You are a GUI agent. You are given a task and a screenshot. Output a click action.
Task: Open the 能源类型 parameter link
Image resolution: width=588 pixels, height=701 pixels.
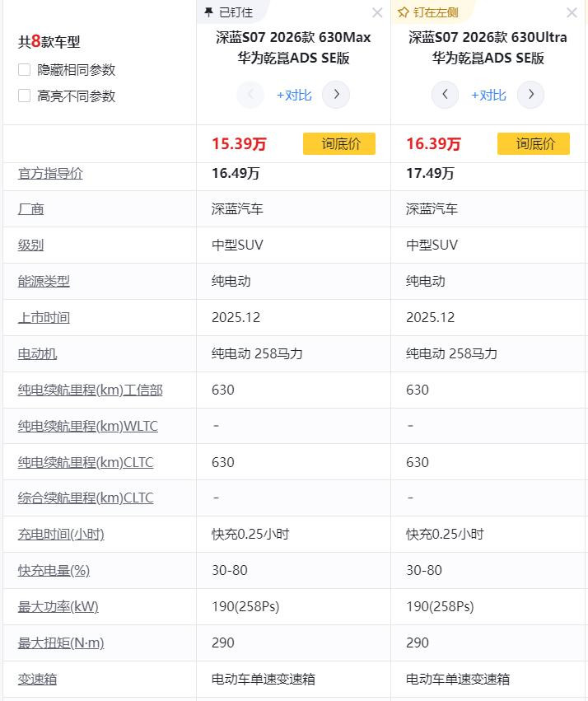point(44,281)
